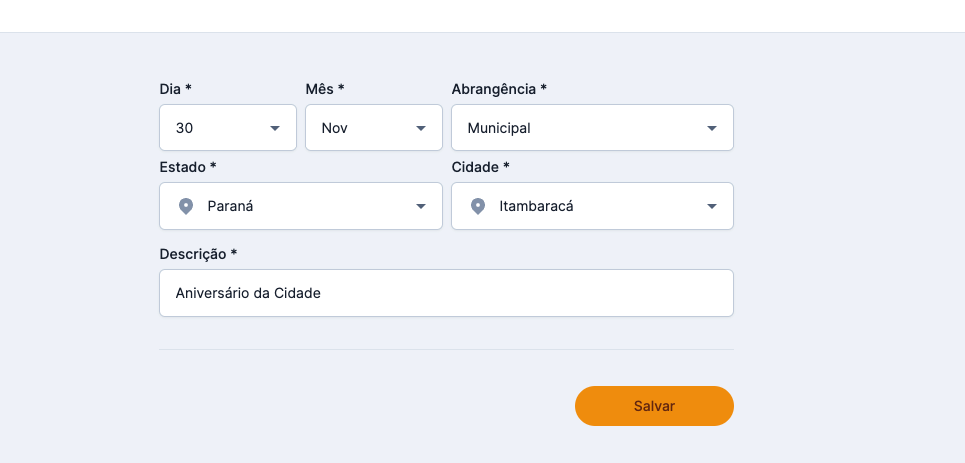The image size is (965, 463).
Task: Click the selected "Municipal" value
Action: (x=499, y=129)
